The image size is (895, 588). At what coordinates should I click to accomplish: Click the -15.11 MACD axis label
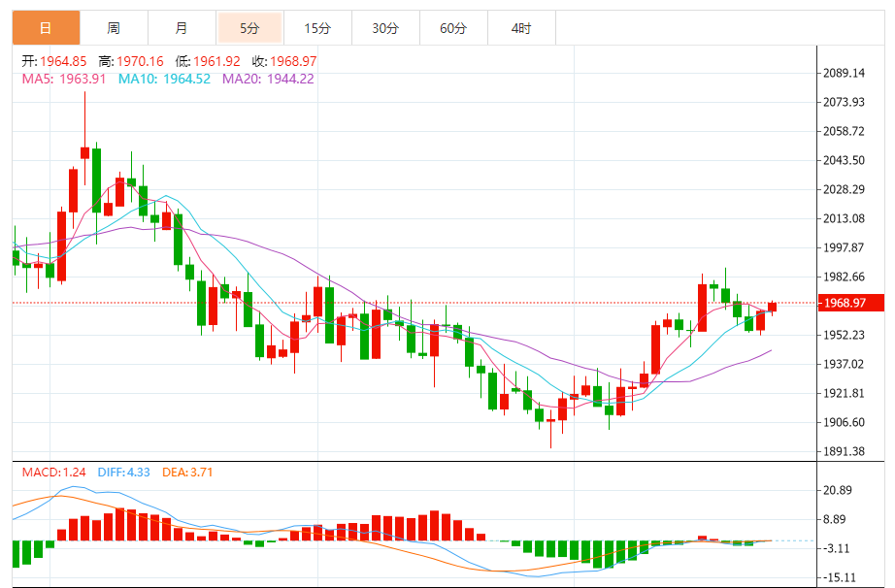pos(839,577)
